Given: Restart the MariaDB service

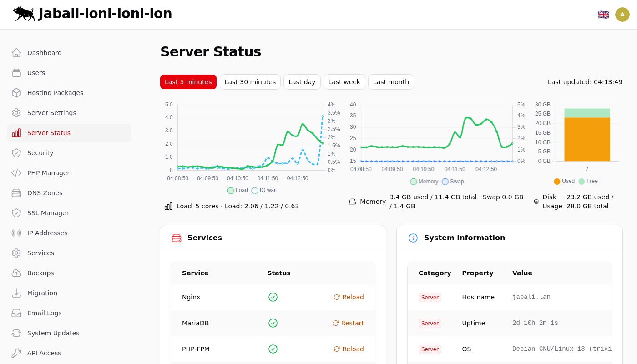Looking at the screenshot, I should click(x=348, y=323).
